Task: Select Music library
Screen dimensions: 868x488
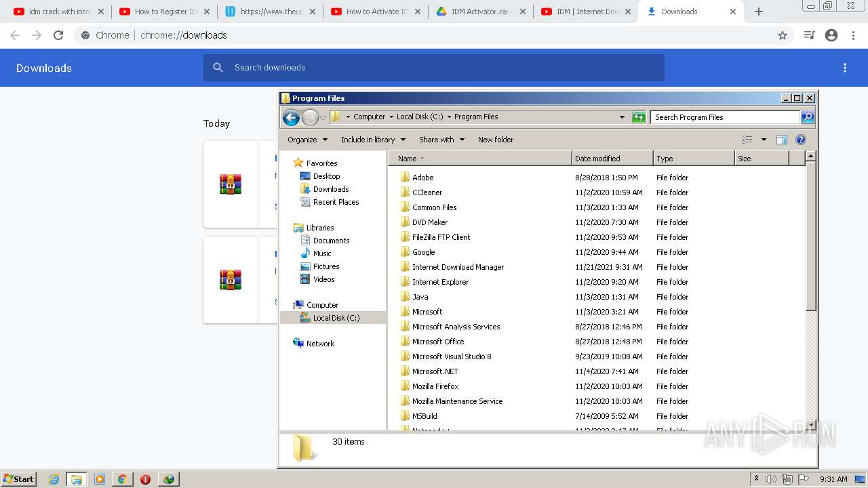Action: click(322, 253)
